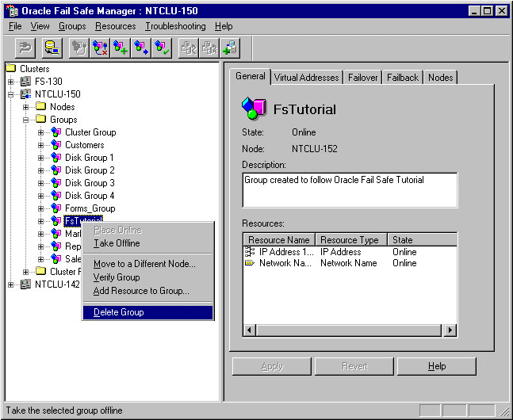513x420 pixels.
Task: Open the Resources menu
Action: pyautogui.click(x=115, y=26)
